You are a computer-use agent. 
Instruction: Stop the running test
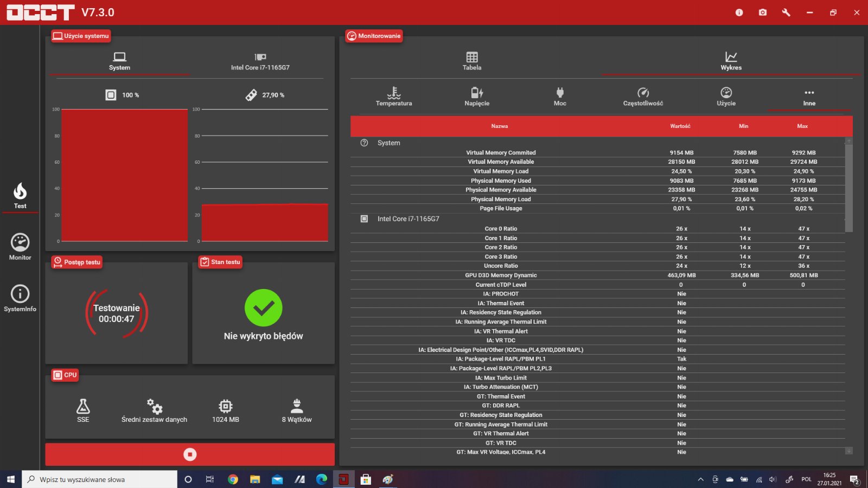coord(190,454)
